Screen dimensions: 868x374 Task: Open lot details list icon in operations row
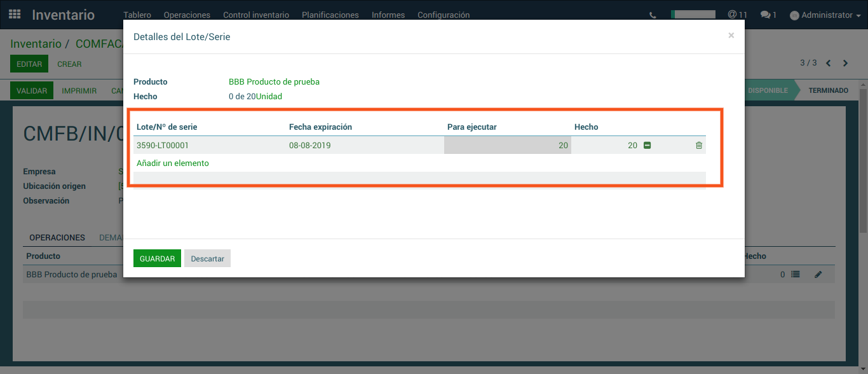(x=795, y=275)
